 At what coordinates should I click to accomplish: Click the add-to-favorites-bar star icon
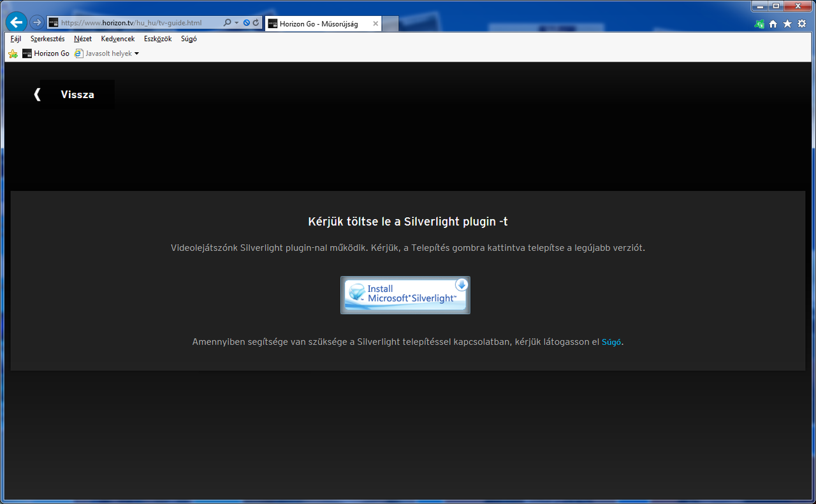click(13, 54)
